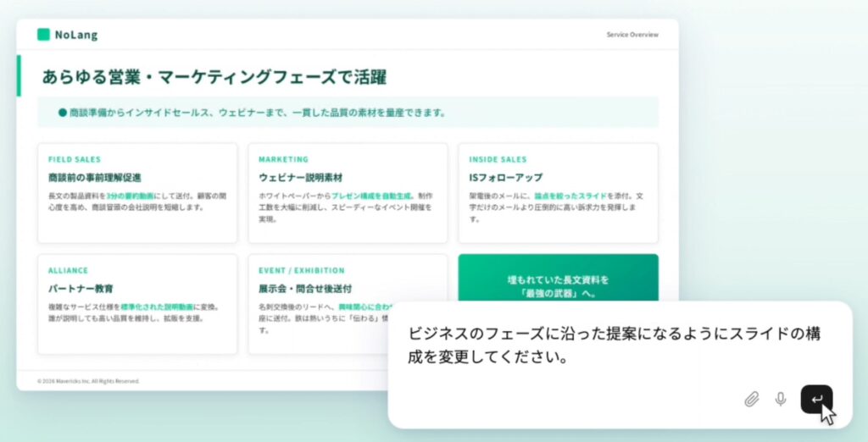
Task: Choose the ALLIANCE パートナー教育 card
Action: [137, 303]
